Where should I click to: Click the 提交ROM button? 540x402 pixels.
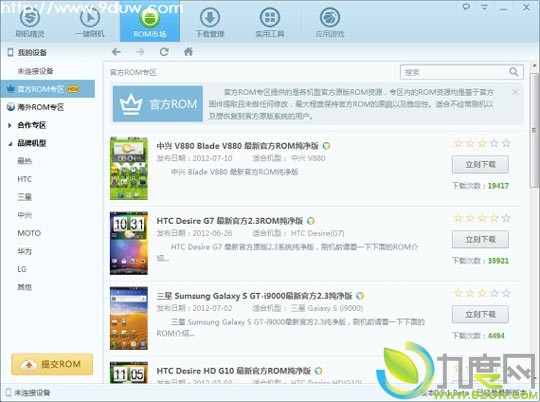pyautogui.click(x=52, y=364)
